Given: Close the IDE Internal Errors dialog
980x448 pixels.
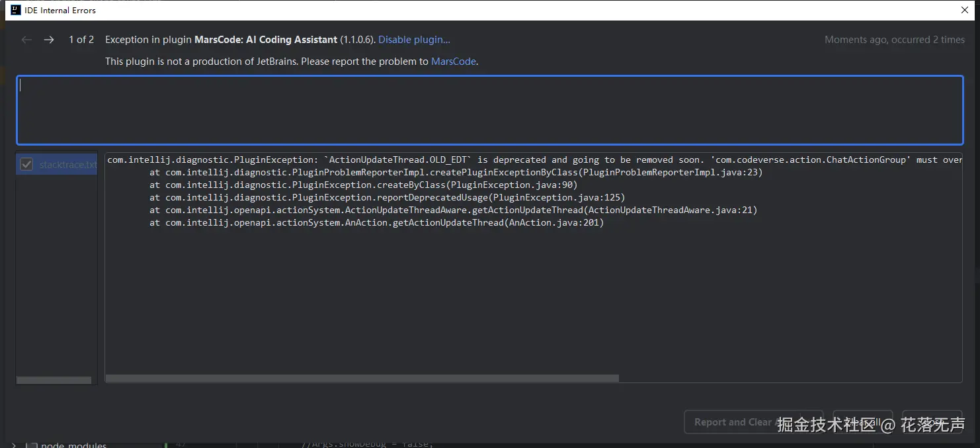Looking at the screenshot, I should pyautogui.click(x=965, y=10).
